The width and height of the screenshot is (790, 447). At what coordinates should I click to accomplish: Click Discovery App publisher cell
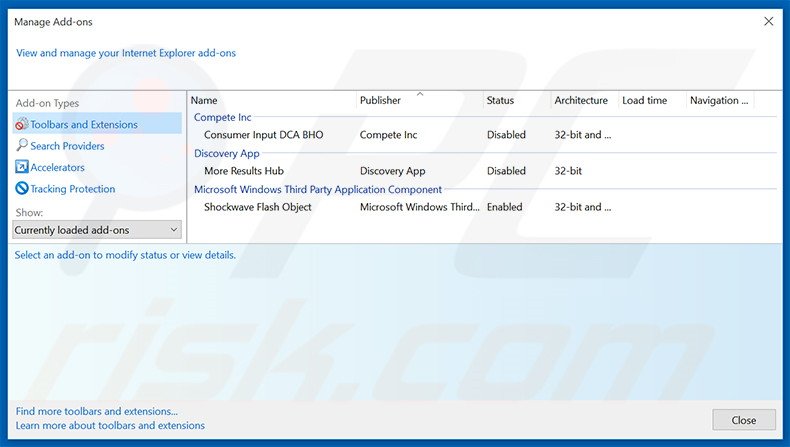coord(392,171)
